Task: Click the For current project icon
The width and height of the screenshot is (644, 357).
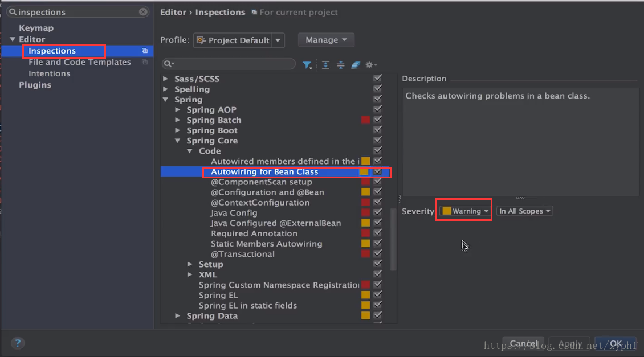Action: coord(254,13)
